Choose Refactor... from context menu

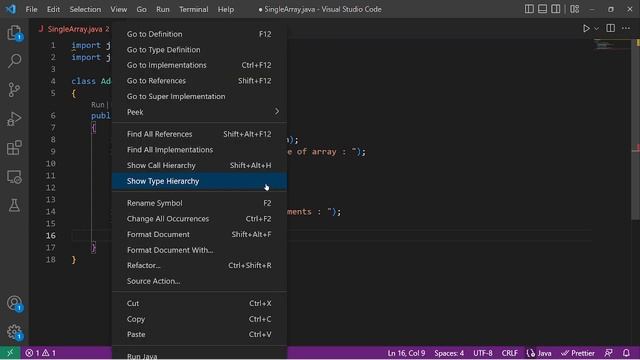[199, 265]
